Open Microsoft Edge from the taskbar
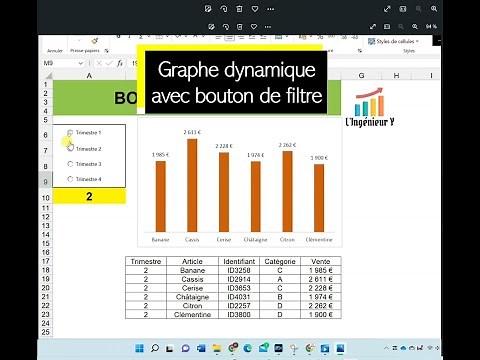 (x=247, y=349)
